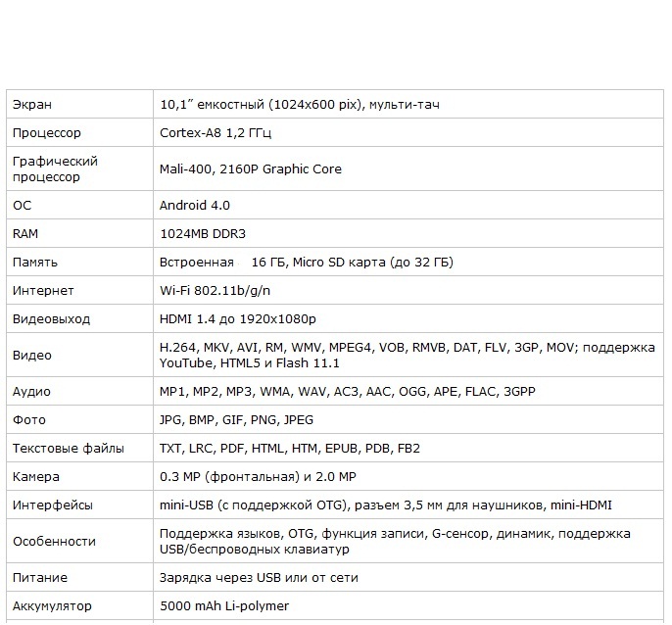Click the "Графический процессор" row label
This screenshot has width=672, height=625.
pos(55,169)
